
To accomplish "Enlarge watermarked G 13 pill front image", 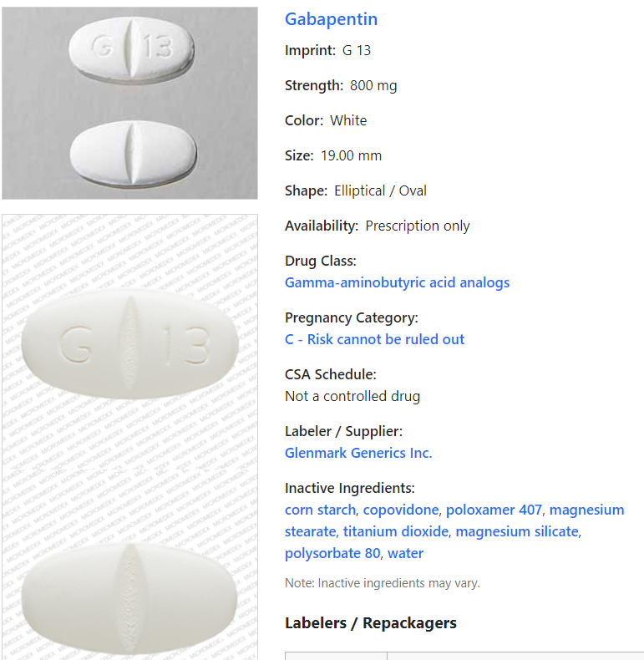I will [x=129, y=344].
